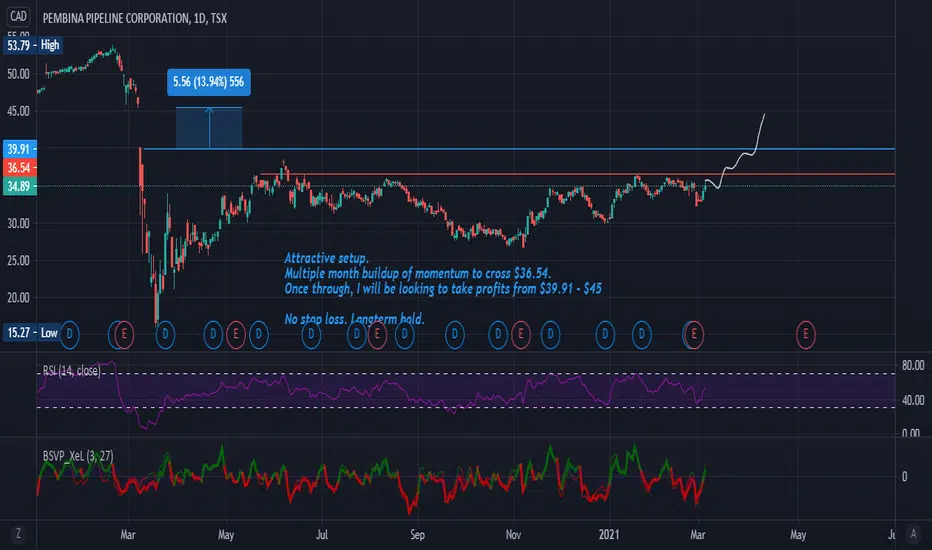Click the Z timezone button on the time axis
This screenshot has height=550, width=932.
coord(18,534)
